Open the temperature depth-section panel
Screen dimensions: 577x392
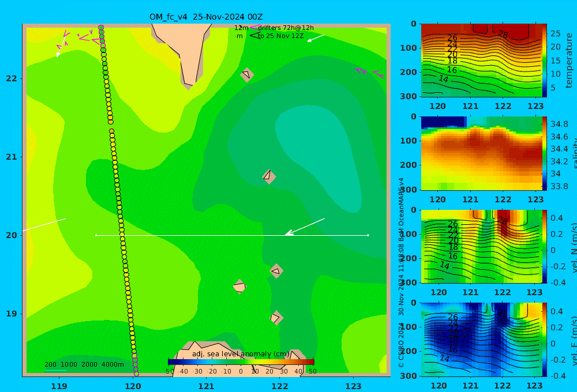[481, 61]
